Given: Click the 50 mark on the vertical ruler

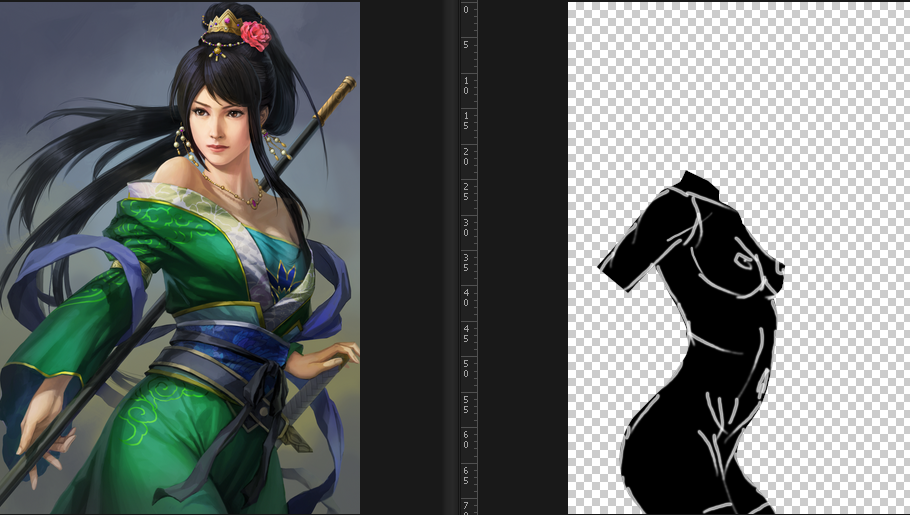Looking at the screenshot, I should pos(466,369).
